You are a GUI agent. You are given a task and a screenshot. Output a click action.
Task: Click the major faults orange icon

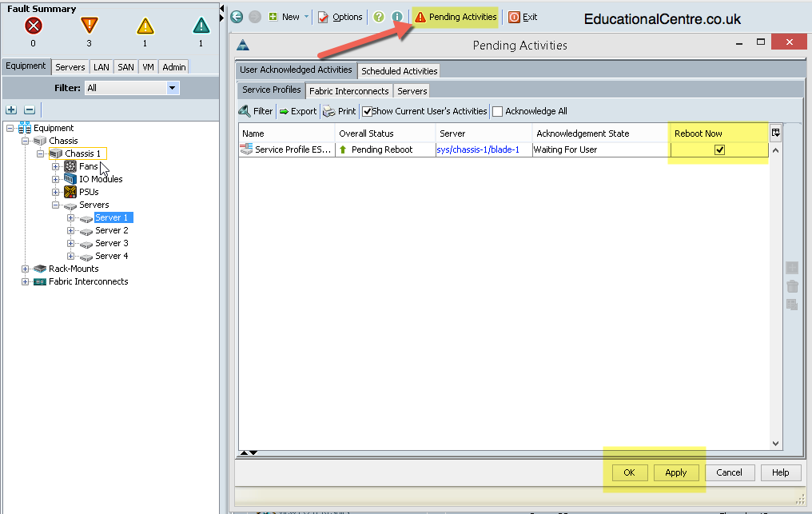pos(89,26)
